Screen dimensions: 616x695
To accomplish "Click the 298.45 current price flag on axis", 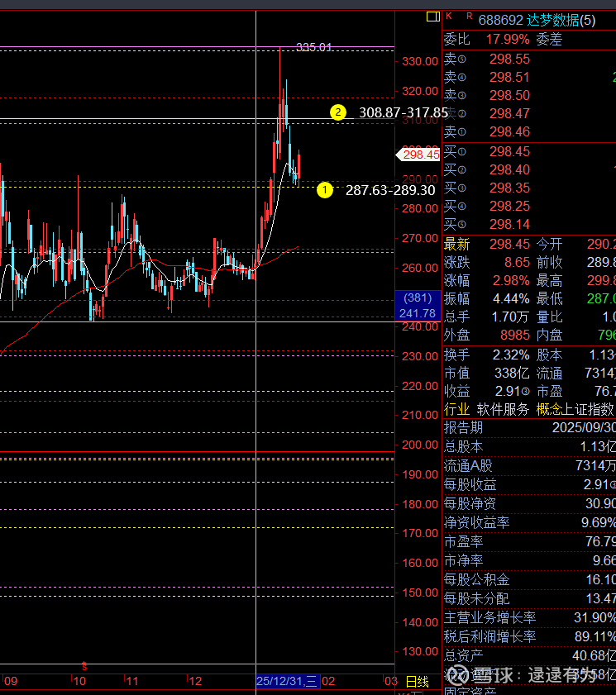I will point(418,155).
